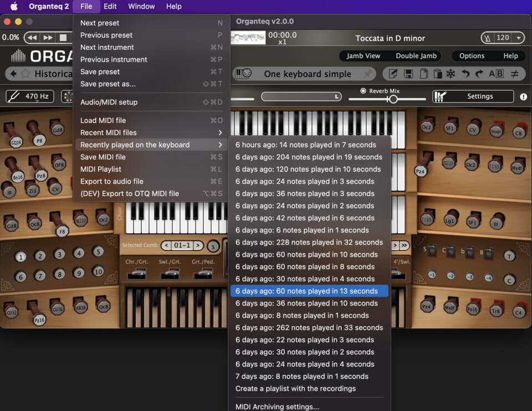This screenshot has height=411, width=532.
Task: Toggle the Swl./Grt. coupler switch
Action: [x=170, y=273]
